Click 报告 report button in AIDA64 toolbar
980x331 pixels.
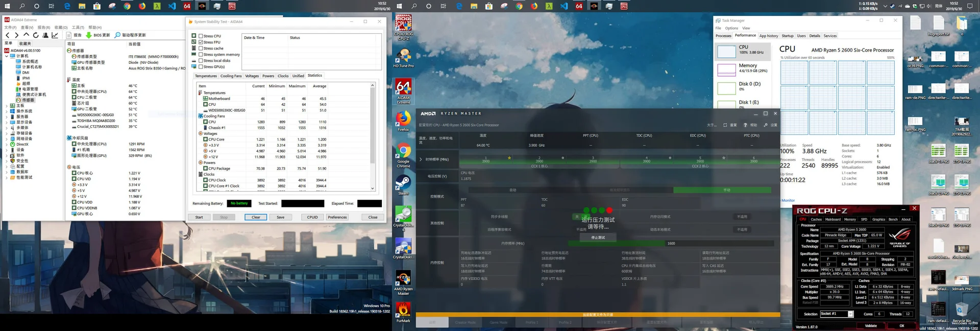click(x=74, y=35)
